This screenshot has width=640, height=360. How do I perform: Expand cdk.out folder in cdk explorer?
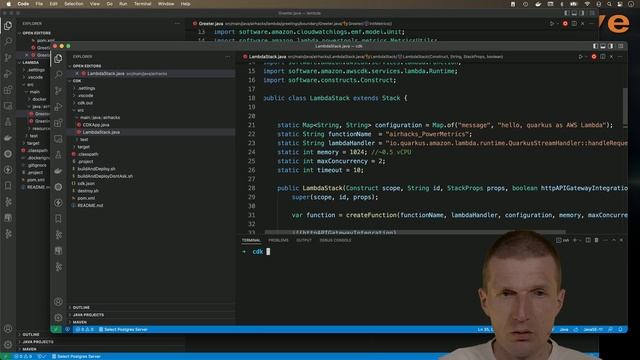point(85,103)
